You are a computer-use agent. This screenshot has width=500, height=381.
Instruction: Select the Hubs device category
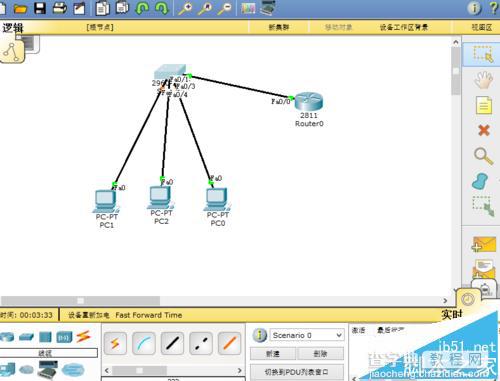coord(45,337)
